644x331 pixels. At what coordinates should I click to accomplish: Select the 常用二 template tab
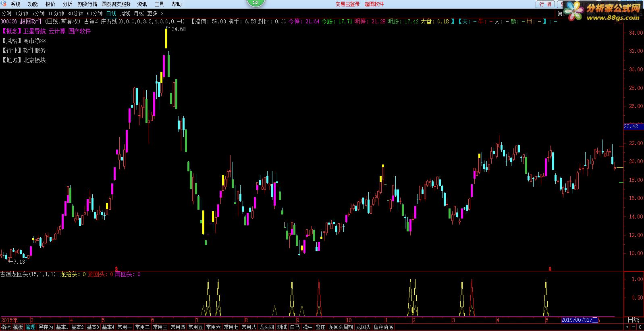click(x=142, y=327)
